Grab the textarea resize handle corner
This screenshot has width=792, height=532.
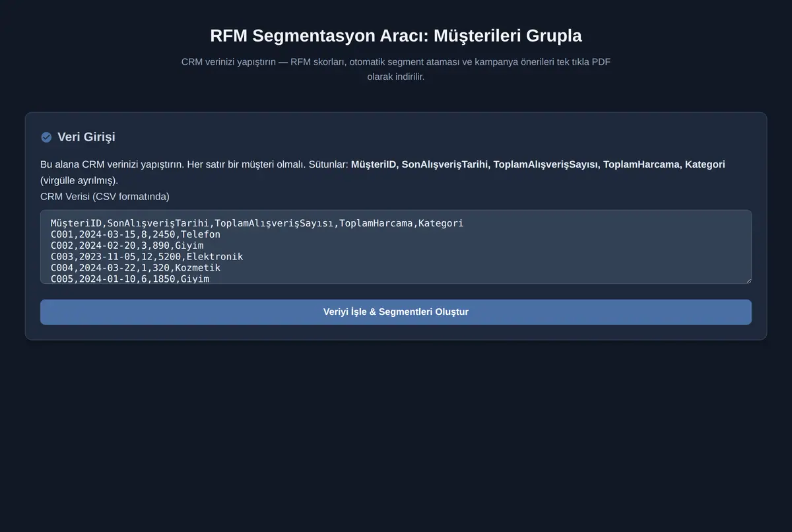(x=747, y=280)
